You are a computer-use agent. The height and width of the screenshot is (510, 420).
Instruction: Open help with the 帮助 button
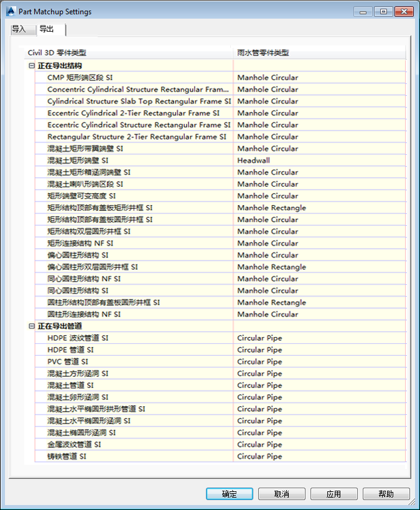pyautogui.click(x=386, y=494)
